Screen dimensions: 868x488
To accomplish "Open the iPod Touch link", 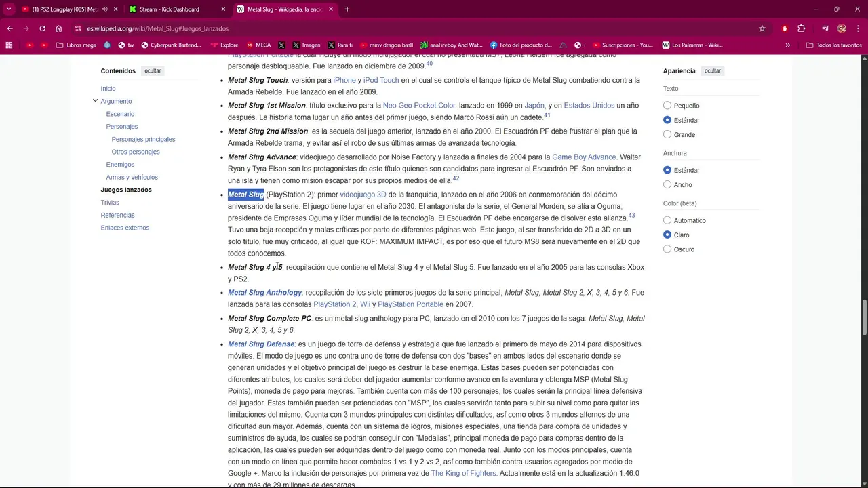I will [x=381, y=80].
